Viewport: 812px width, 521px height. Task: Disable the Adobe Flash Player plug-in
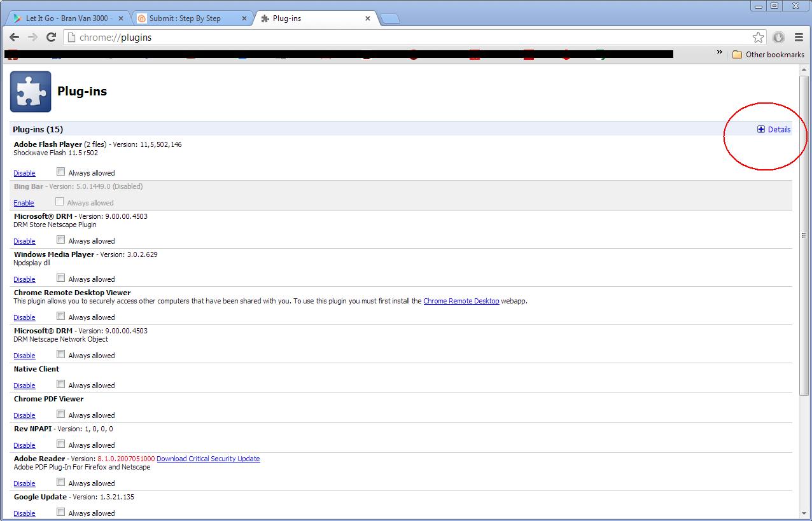pos(24,173)
